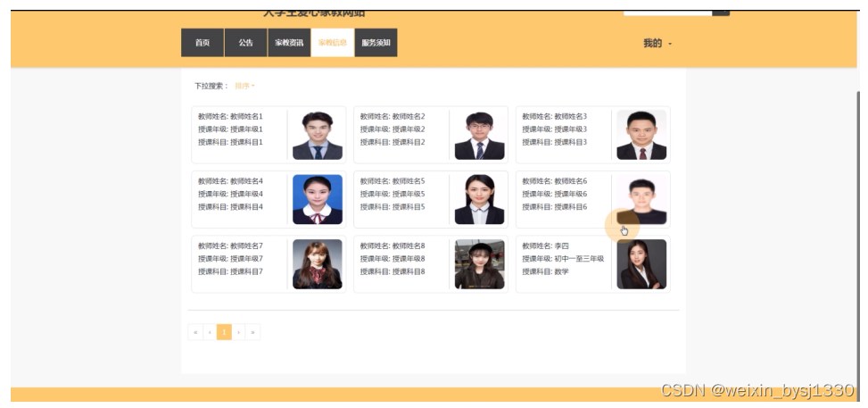Go to next page with single-right arrow
This screenshot has height=408, width=868.
coord(238,332)
